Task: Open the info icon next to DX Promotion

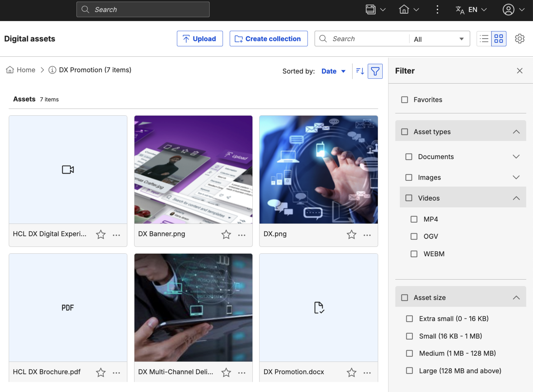Action: click(x=52, y=70)
